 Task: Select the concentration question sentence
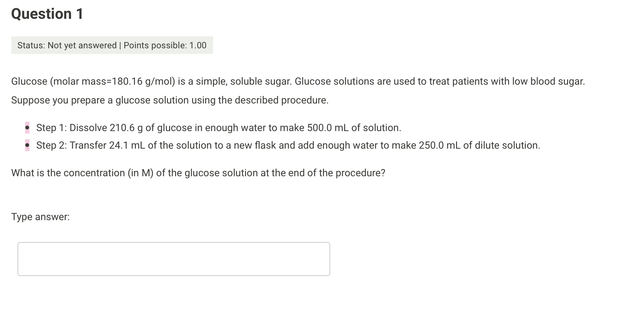pyautogui.click(x=198, y=172)
